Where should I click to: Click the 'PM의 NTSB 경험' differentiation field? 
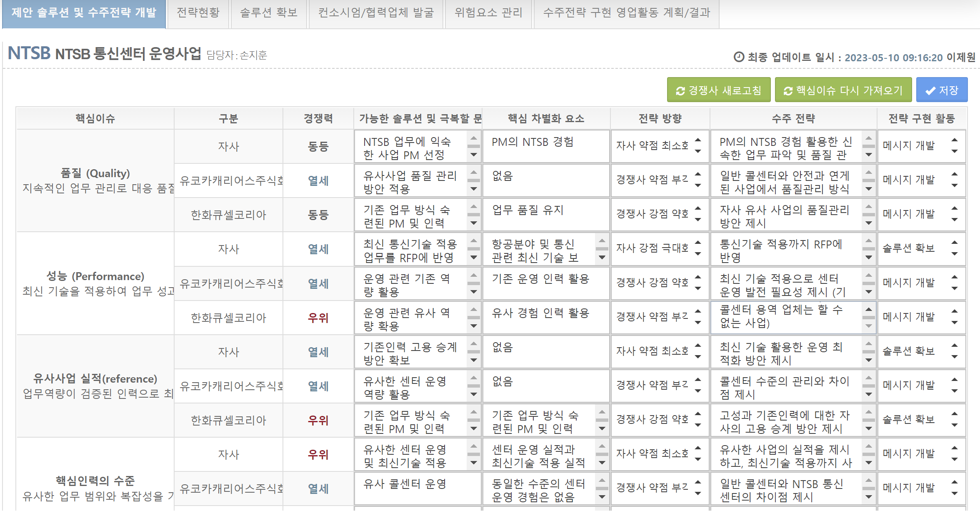pos(546,146)
